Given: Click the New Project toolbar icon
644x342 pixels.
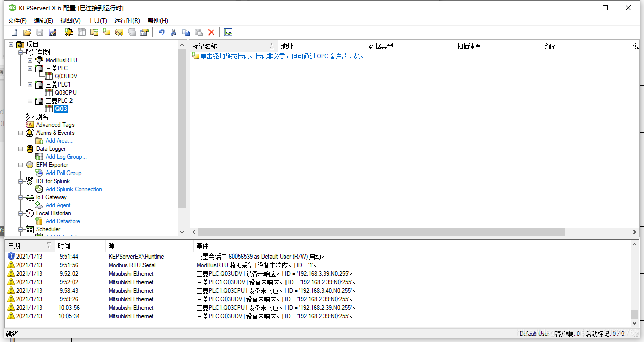Looking at the screenshot, I should click(15, 32).
